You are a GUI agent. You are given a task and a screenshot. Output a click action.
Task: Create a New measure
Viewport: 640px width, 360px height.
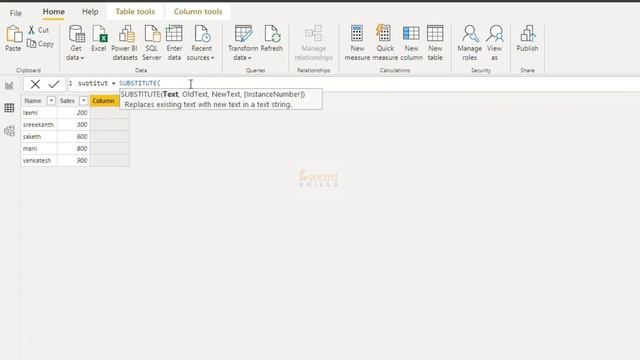pyautogui.click(x=357, y=42)
